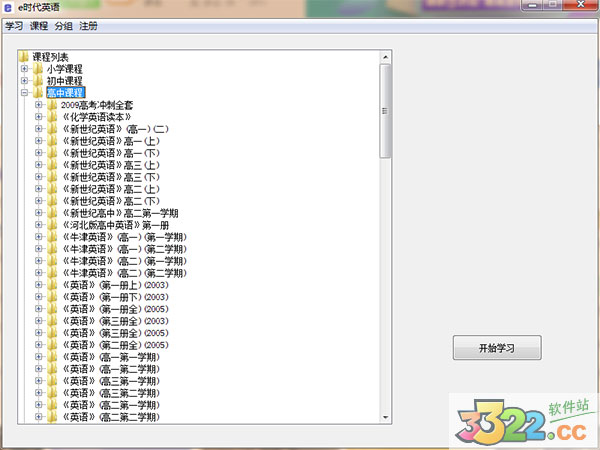Open the 注册 menu
The height and width of the screenshot is (450, 600).
[89, 26]
